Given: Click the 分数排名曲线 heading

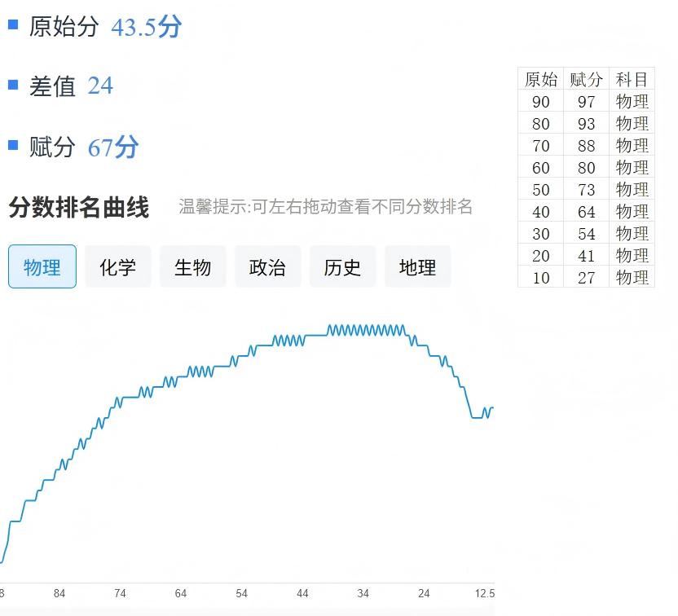Looking at the screenshot, I should [79, 207].
